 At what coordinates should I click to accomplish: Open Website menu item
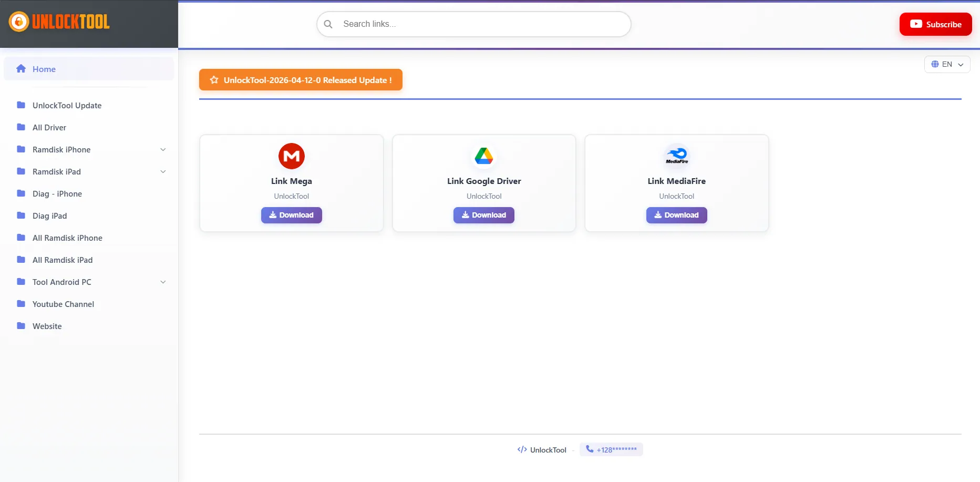89,326
